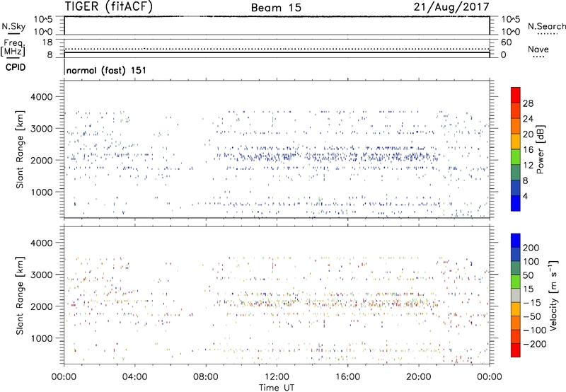Click power panel 'Slant Range [km]' axis title
This screenshot has height=392, width=566.
pyautogui.click(x=20, y=149)
